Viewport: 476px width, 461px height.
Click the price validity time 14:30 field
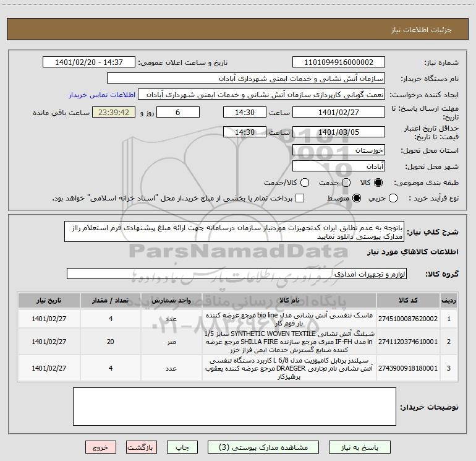[x=245, y=132]
